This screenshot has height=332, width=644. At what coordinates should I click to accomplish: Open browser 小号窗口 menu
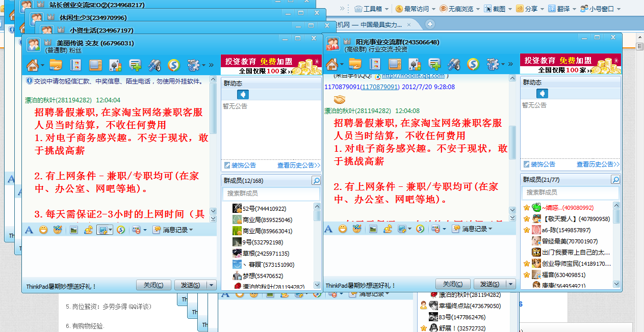[x=600, y=9]
